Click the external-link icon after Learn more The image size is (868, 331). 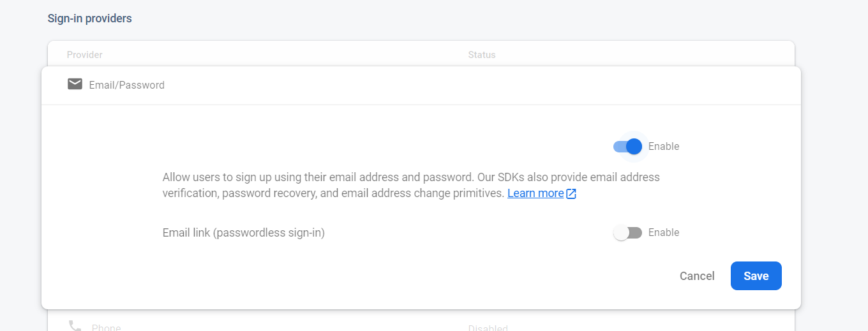(571, 193)
